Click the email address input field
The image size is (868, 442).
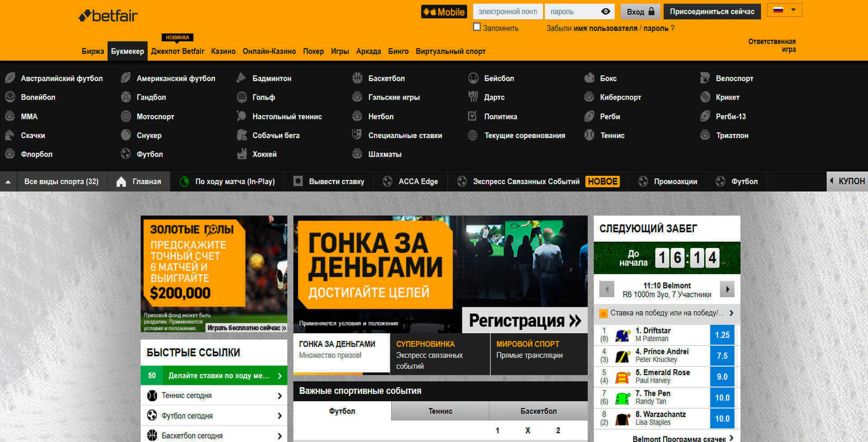(x=507, y=11)
